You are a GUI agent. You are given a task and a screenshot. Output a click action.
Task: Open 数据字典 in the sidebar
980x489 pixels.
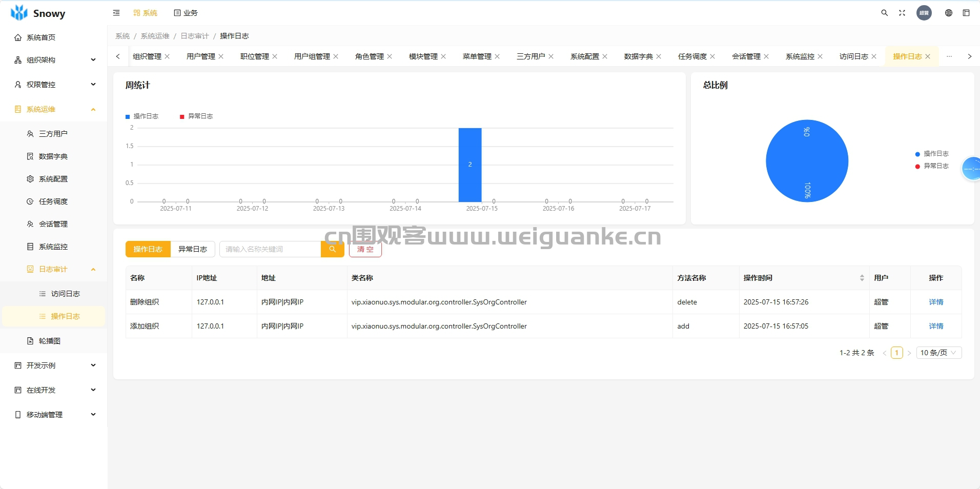pyautogui.click(x=53, y=156)
